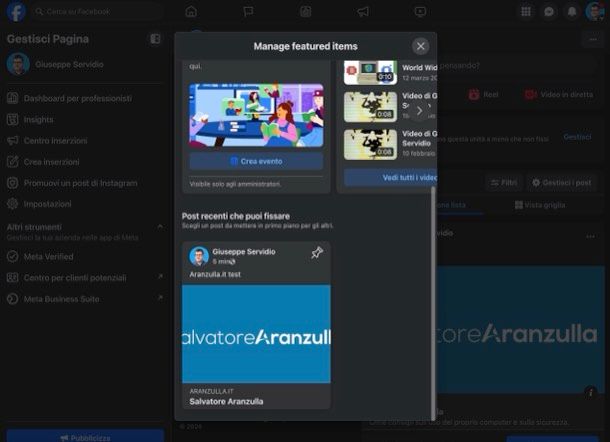Open Meta Verified
Screen dimensions: 610x442
85,257
